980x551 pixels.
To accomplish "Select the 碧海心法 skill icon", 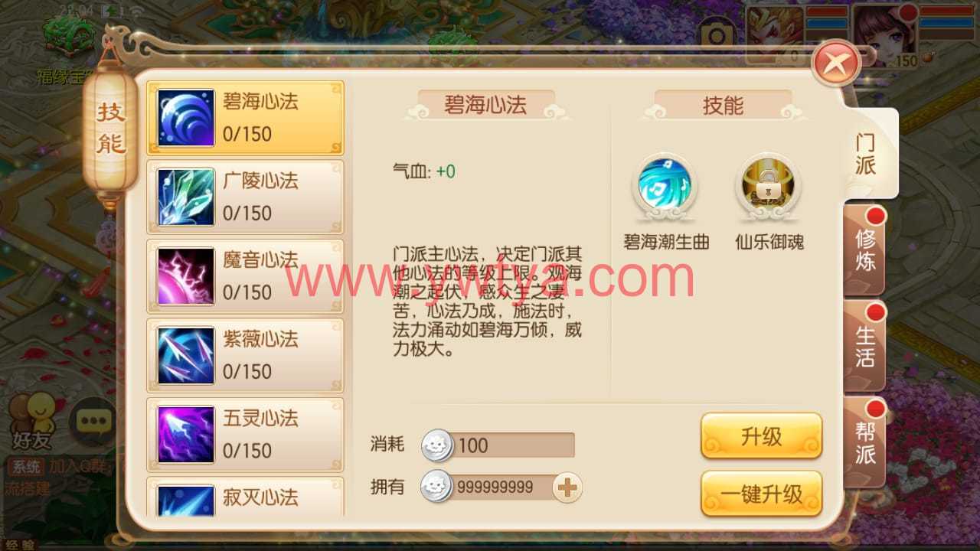I will (x=186, y=118).
